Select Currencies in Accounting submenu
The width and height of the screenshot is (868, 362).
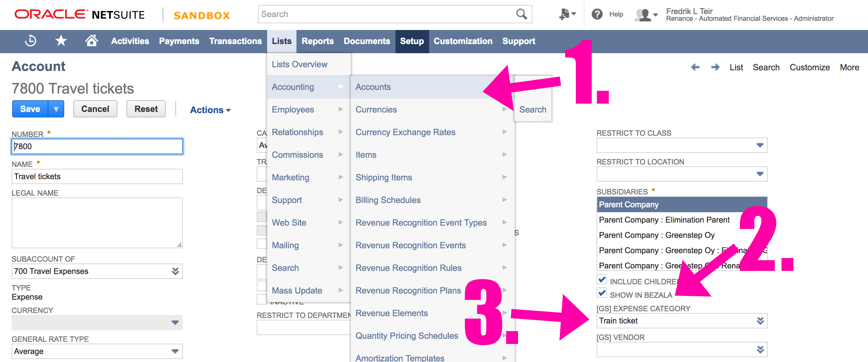coord(432,109)
